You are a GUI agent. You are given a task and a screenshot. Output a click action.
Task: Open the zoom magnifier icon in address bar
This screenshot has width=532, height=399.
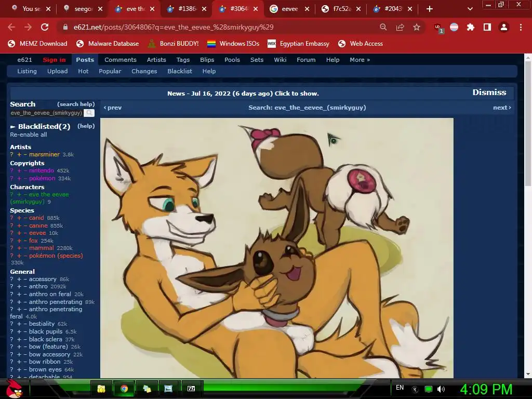pos(383,27)
